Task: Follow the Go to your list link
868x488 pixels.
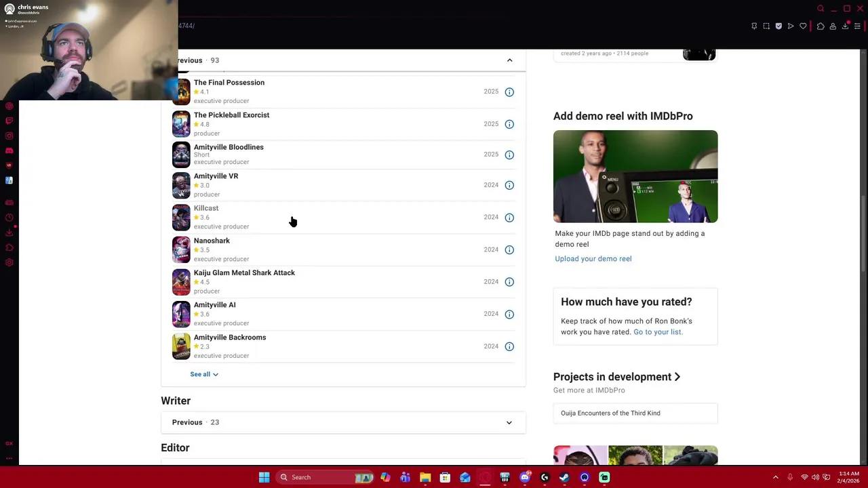Action: pos(658,332)
